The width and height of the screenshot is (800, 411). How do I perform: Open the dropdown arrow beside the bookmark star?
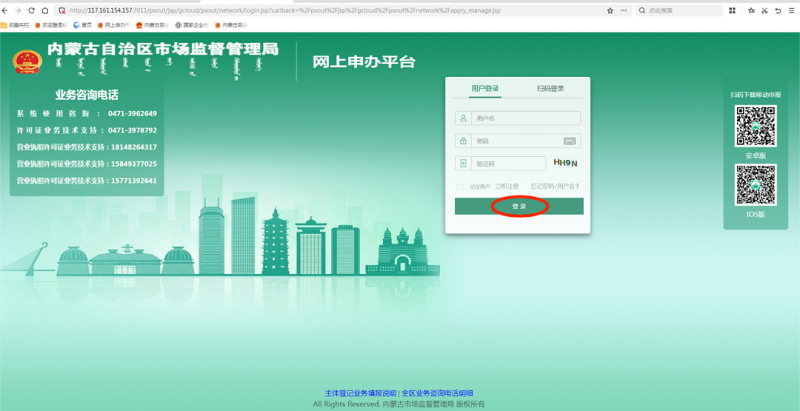623,10
